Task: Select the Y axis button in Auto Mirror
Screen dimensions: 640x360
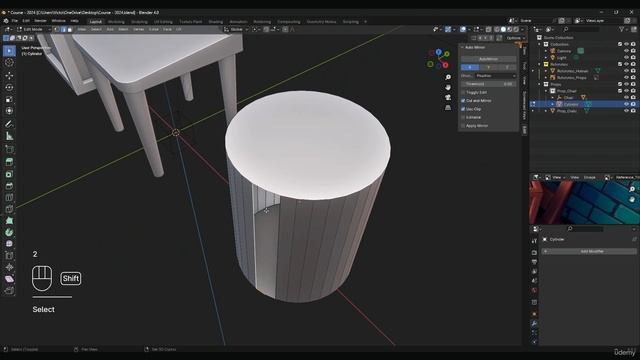Action: [489, 67]
